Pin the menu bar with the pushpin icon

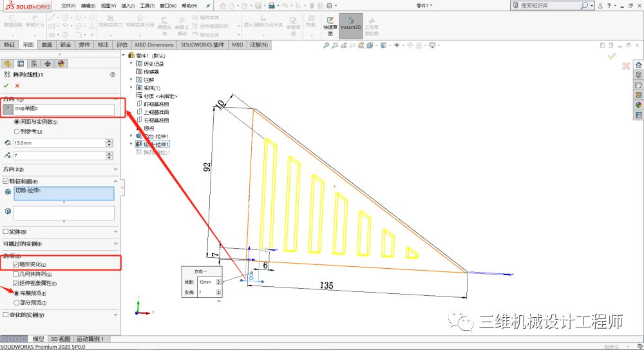(x=208, y=6)
